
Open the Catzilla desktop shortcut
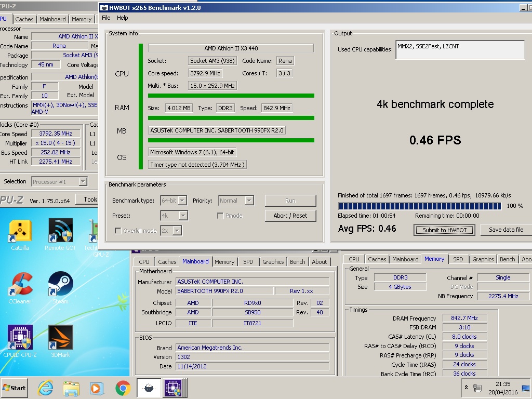coord(20,235)
